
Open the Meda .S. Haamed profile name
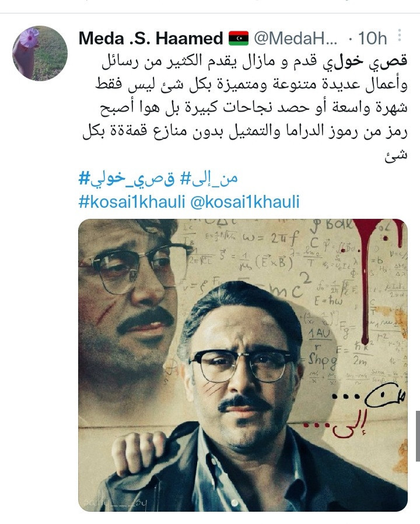click(150, 38)
